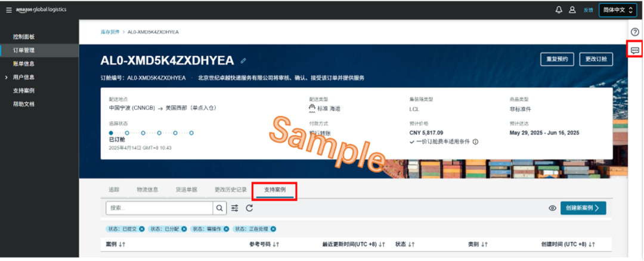Edit the booking name pencil icon
644x261 pixels.
tap(243, 60)
